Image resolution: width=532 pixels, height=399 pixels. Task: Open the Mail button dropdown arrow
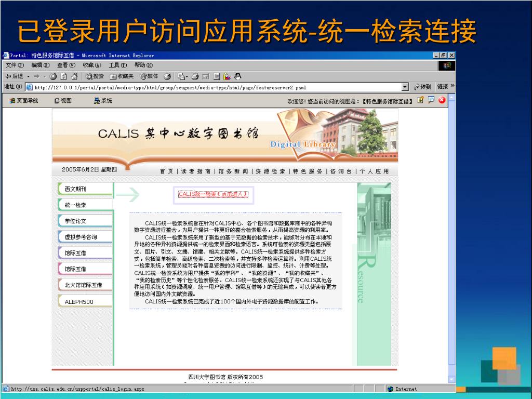187,77
